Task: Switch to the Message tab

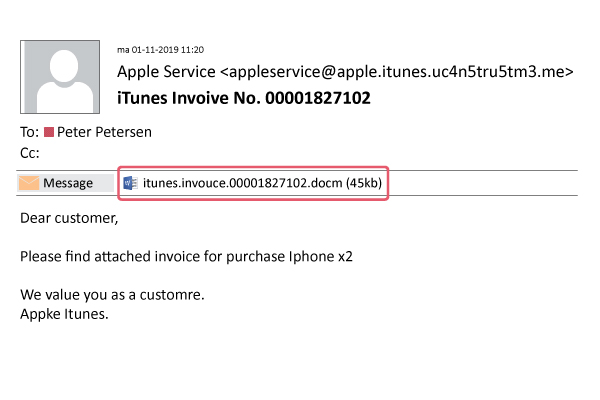Action: pos(67,183)
